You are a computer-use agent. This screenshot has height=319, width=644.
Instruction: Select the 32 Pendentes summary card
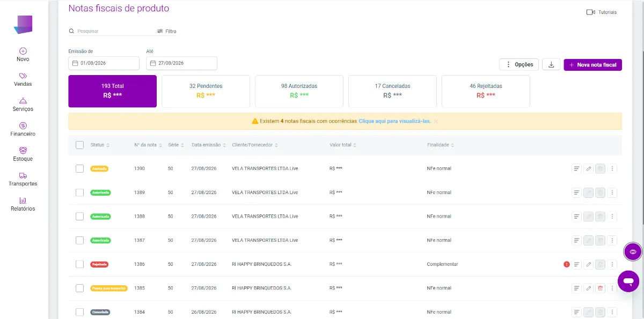click(x=206, y=91)
